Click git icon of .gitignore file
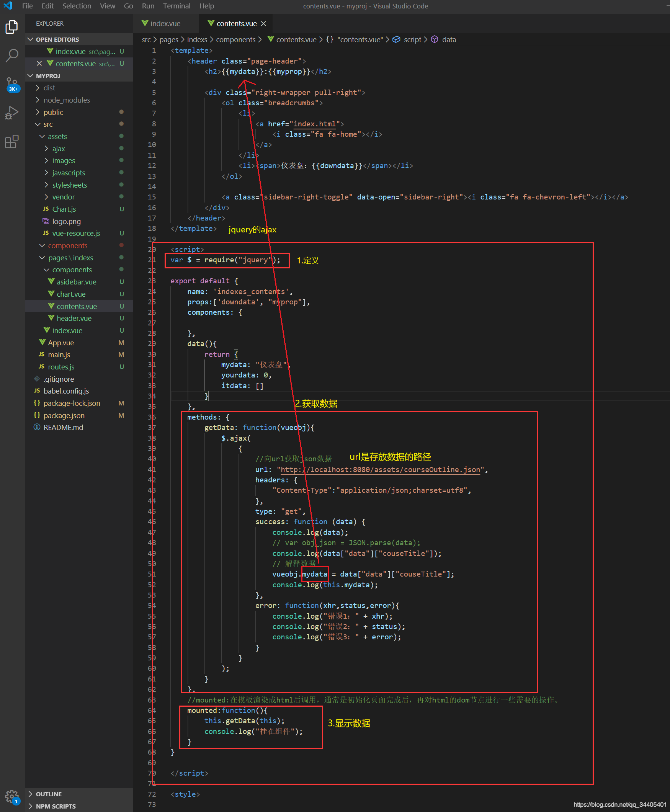 point(37,379)
